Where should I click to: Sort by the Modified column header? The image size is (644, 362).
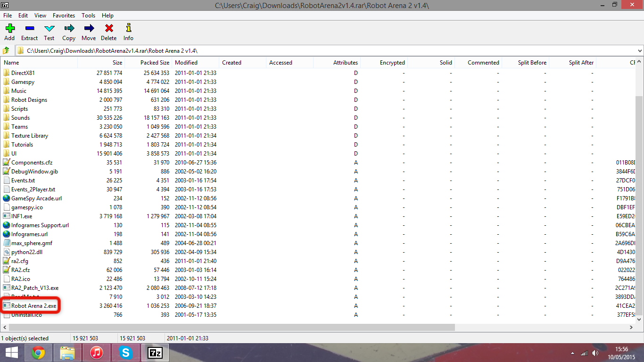coord(196,63)
